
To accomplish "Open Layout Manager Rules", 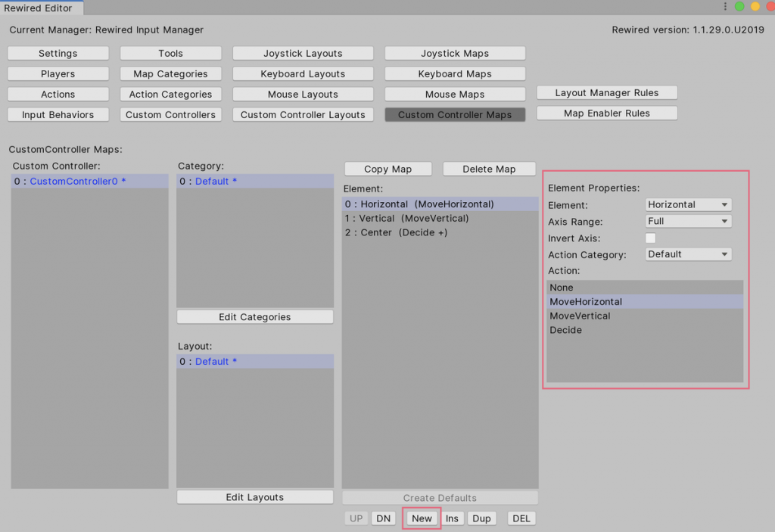I will pos(607,92).
